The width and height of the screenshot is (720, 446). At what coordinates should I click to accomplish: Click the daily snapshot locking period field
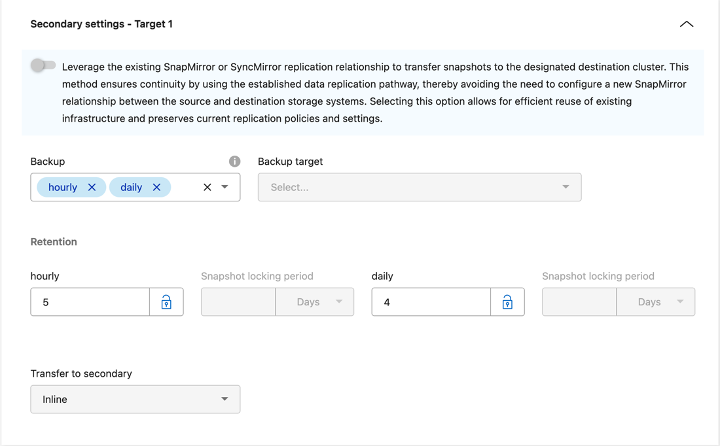click(x=578, y=302)
